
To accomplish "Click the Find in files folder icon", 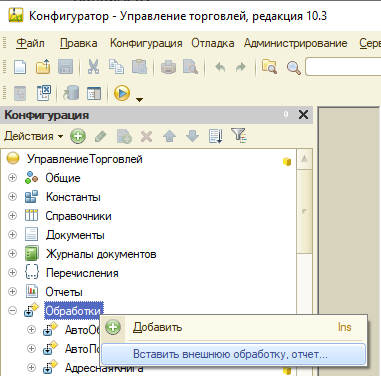I will pos(269,67).
